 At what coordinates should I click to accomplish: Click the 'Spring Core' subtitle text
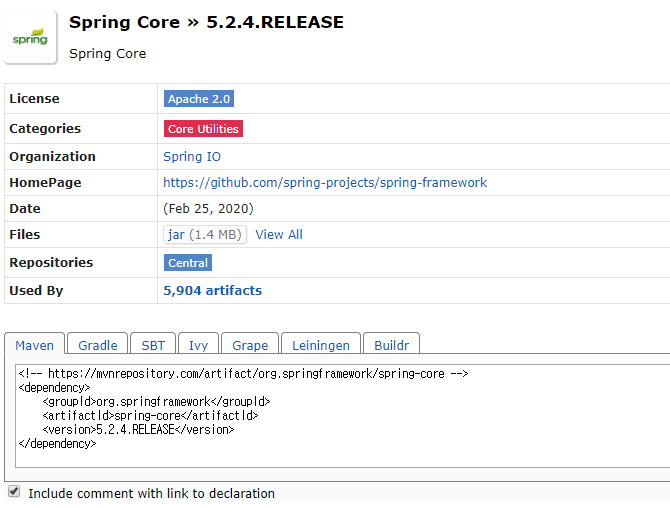[108, 54]
